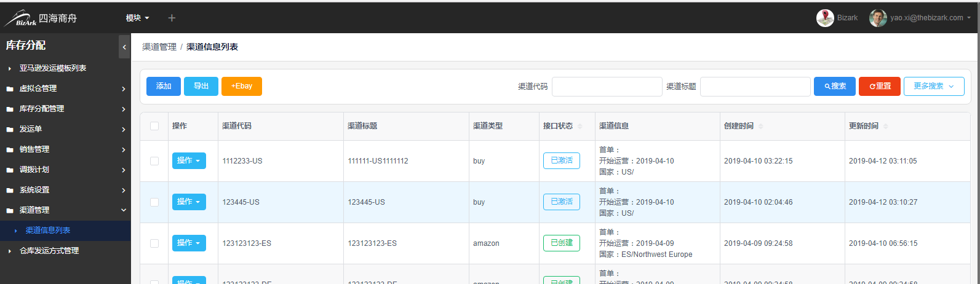Collapse the sidebar with arrow handle
This screenshot has width=980, height=284.
point(124,47)
